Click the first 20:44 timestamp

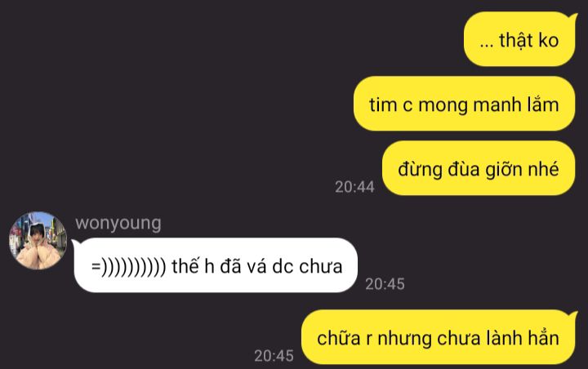pos(354,187)
